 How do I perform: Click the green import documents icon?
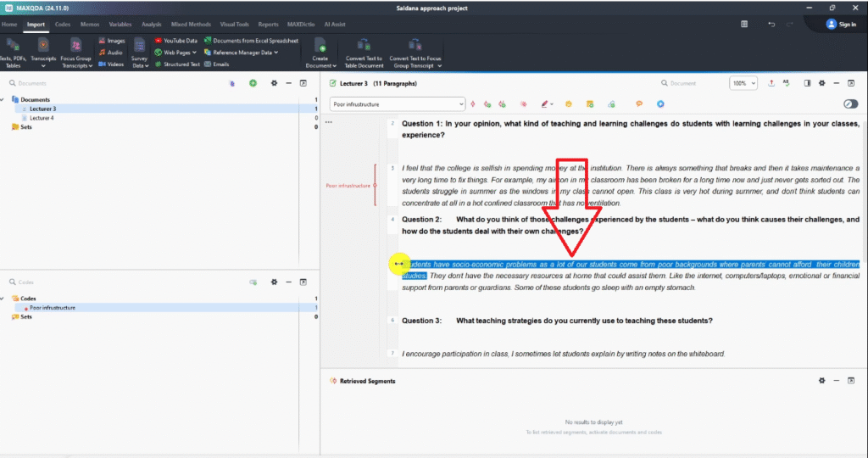click(253, 83)
